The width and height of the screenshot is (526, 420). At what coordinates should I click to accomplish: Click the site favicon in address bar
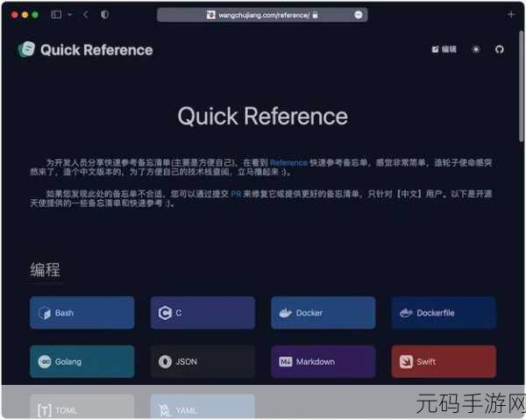[210, 15]
